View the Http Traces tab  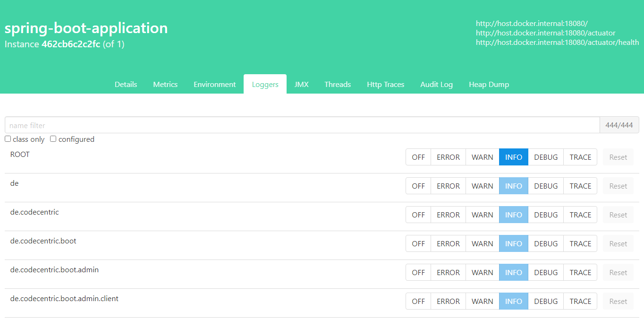click(385, 84)
